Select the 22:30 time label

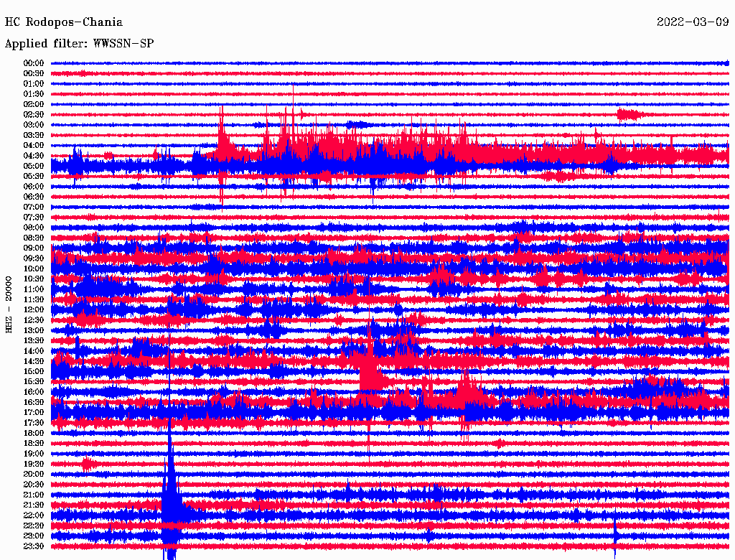[34, 526]
